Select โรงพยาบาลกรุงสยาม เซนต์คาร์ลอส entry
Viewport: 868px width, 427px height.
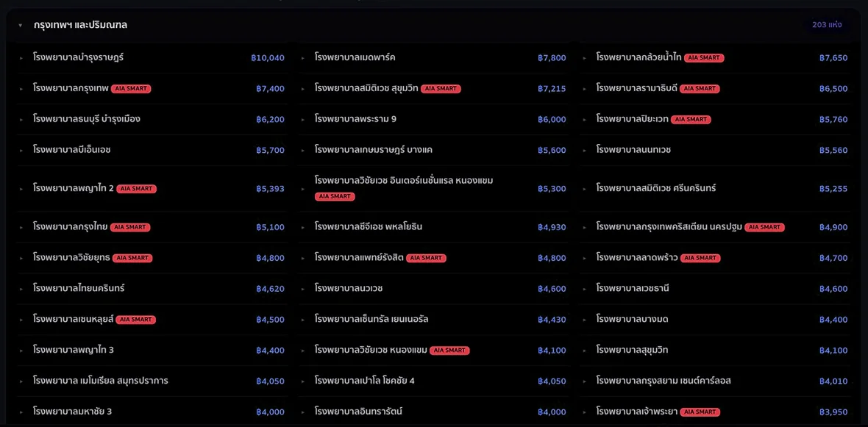[664, 381]
